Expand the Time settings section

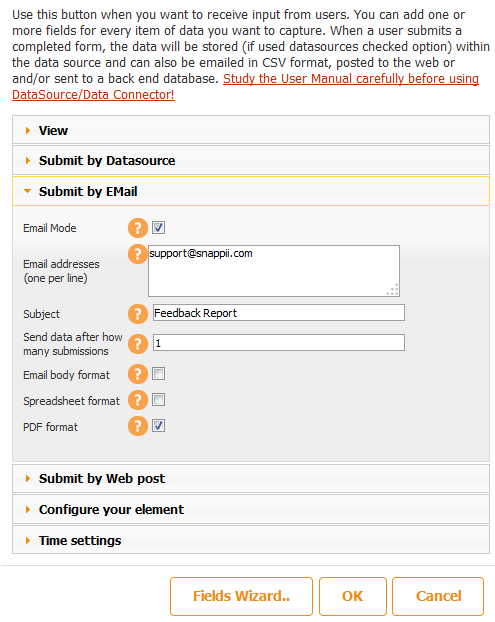pyautogui.click(x=251, y=540)
